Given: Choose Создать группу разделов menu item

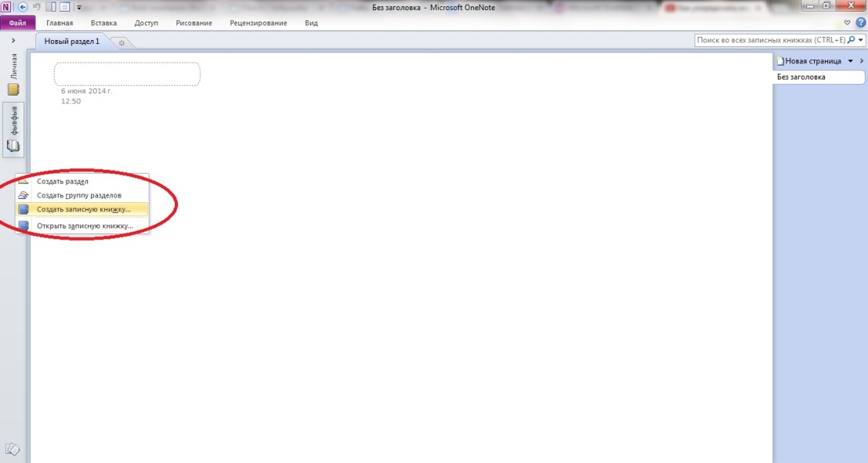Looking at the screenshot, I should (x=82, y=195).
